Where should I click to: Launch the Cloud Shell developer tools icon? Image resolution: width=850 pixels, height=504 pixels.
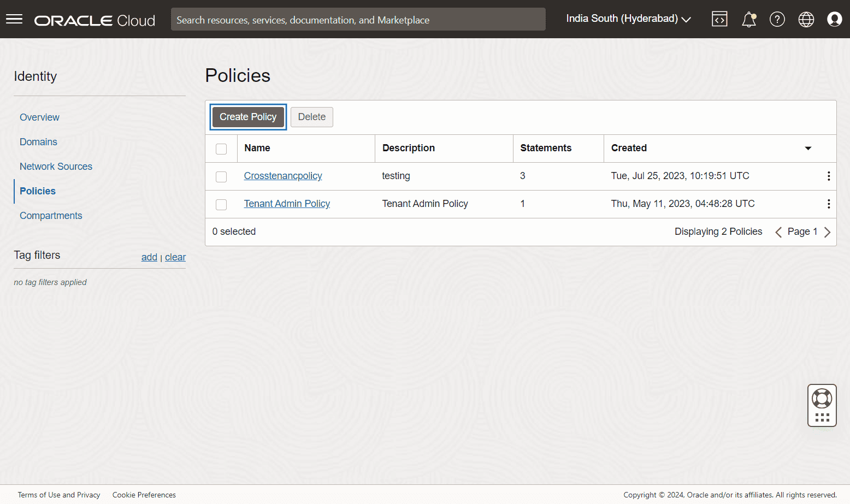[719, 19]
